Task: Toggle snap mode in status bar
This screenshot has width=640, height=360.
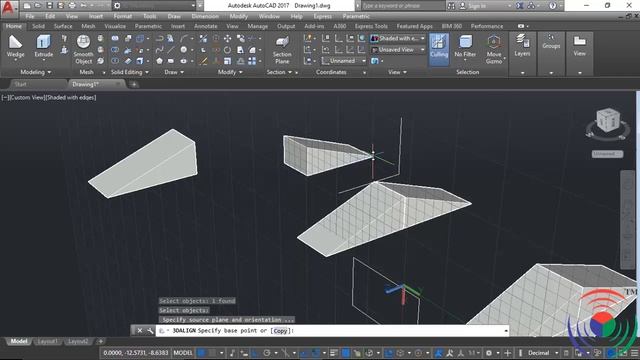Action: tap(212, 353)
